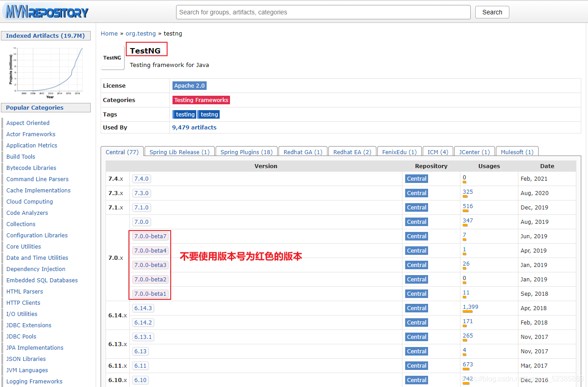Switch to Mulesoft (1) tab

[x=517, y=152]
